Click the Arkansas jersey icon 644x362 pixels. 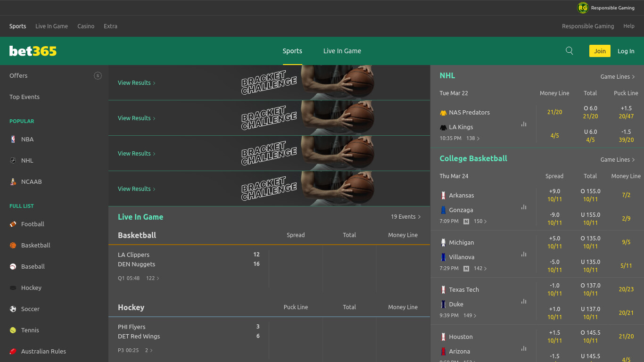(443, 195)
